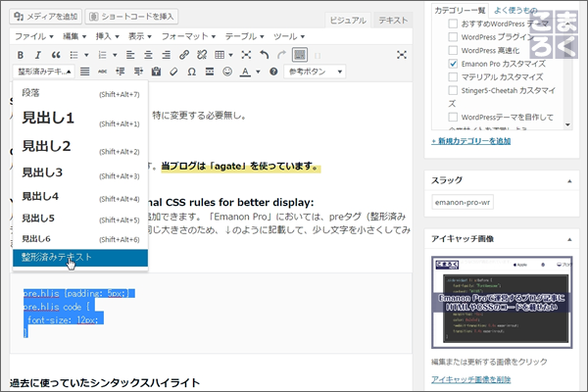
Task: Insert or edit a link
Action: tap(184, 55)
